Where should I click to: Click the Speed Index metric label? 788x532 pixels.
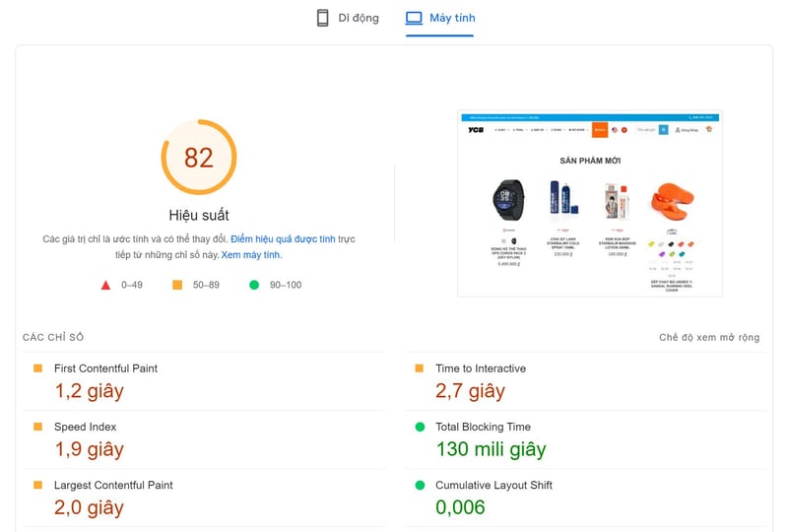(x=85, y=427)
